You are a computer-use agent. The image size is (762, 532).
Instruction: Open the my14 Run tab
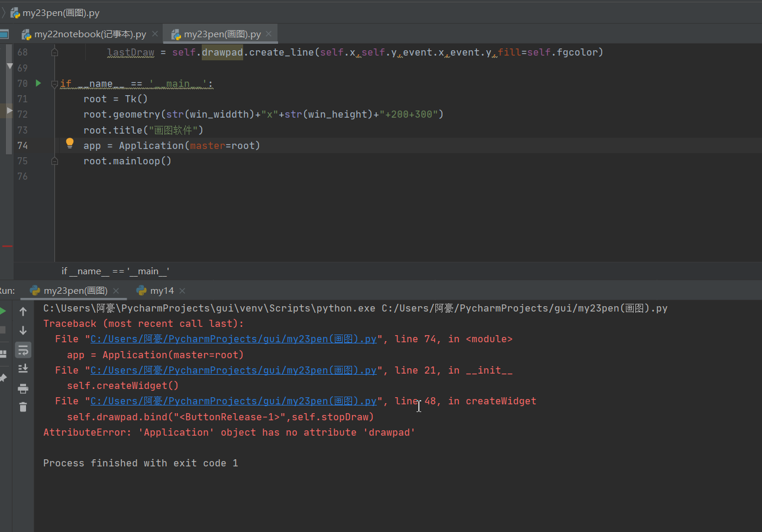162,290
